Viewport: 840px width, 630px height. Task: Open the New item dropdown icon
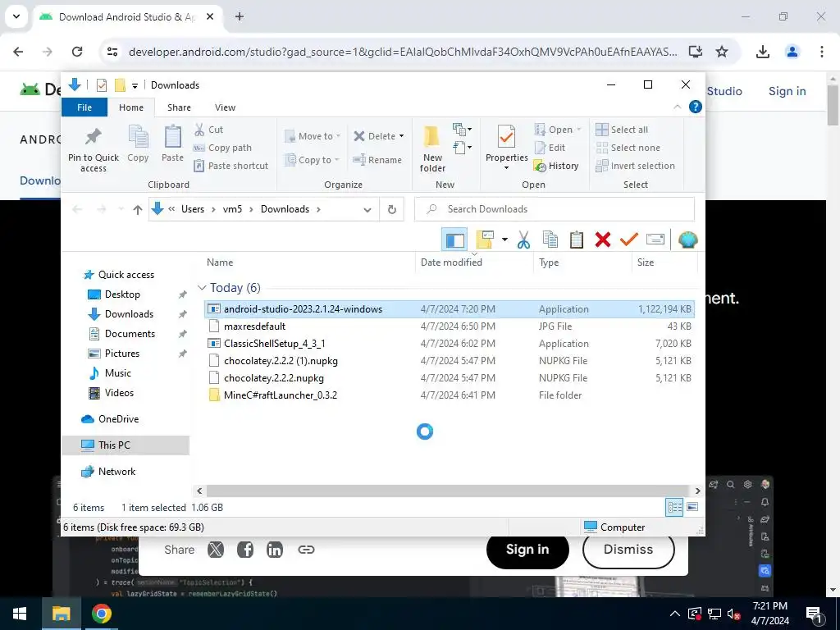pyautogui.click(x=462, y=130)
